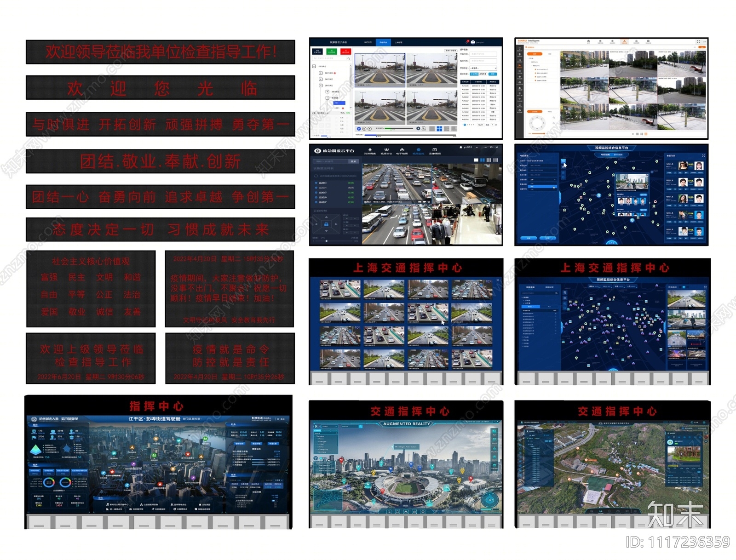Select the orange tab above SANRUI device tree

[535, 54]
